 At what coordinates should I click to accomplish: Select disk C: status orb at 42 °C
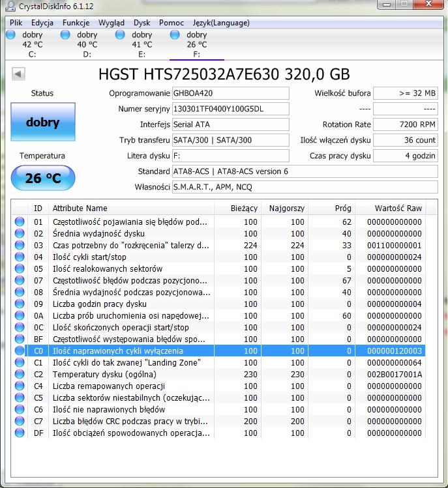(10, 35)
